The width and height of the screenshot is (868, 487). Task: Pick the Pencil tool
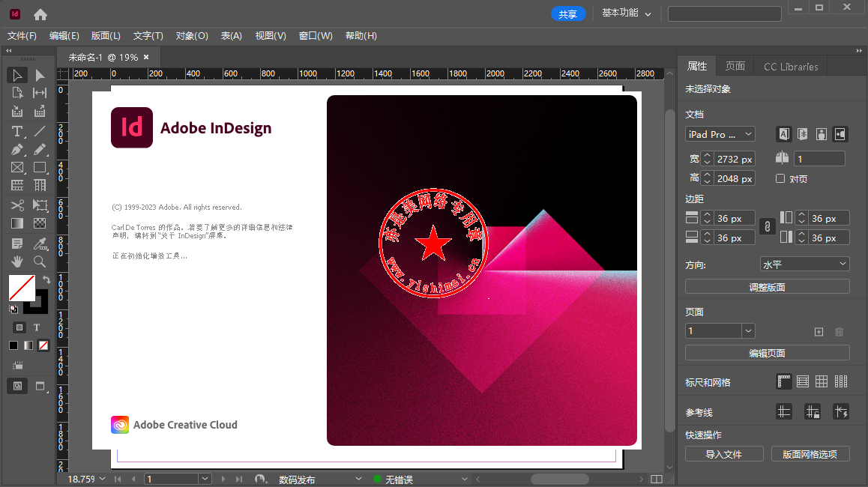(39, 149)
